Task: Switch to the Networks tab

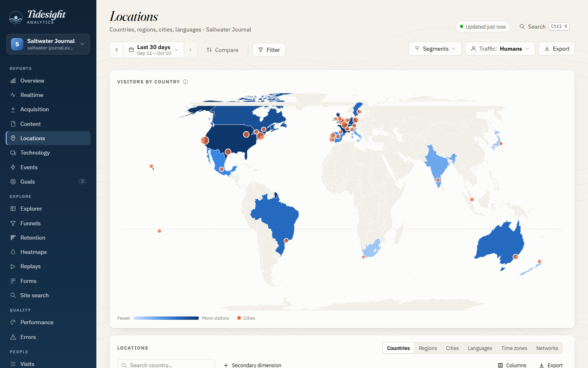Action: [x=547, y=348]
